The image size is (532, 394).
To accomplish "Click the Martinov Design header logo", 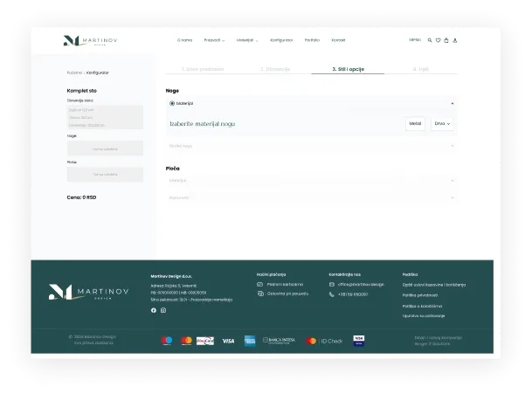I will coord(90,40).
